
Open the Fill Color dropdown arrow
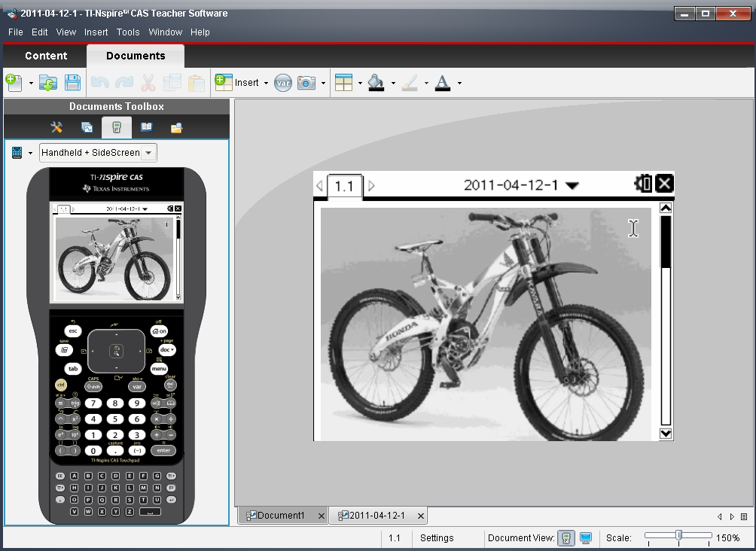[393, 83]
